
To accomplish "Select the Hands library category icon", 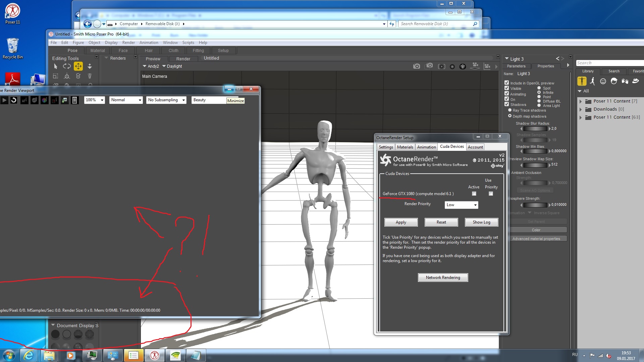I will pyautogui.click(x=625, y=81).
